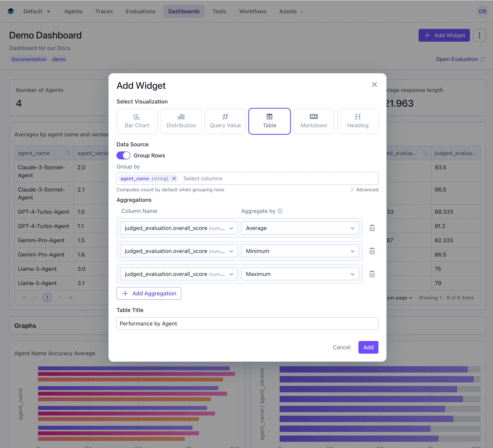Select the Table visualization icon
This screenshot has width=493, height=448.
269,121
